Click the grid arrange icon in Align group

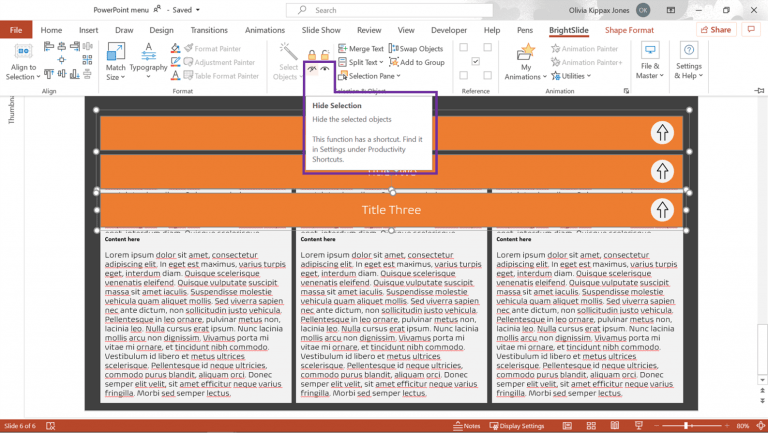coord(87,60)
